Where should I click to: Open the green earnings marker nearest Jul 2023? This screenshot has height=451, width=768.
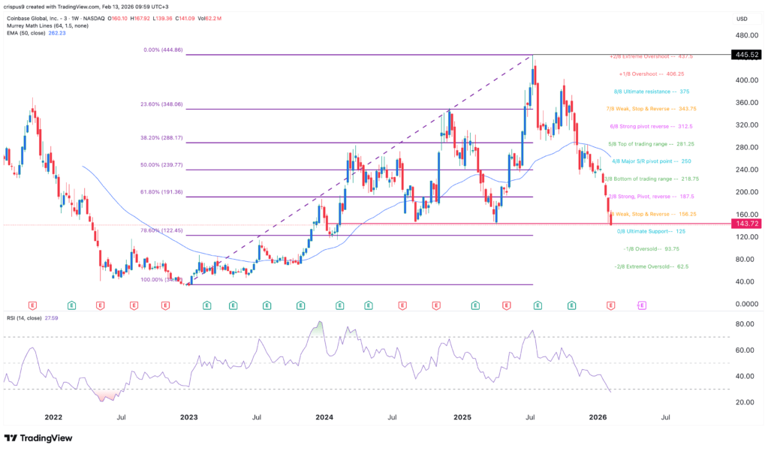267,306
